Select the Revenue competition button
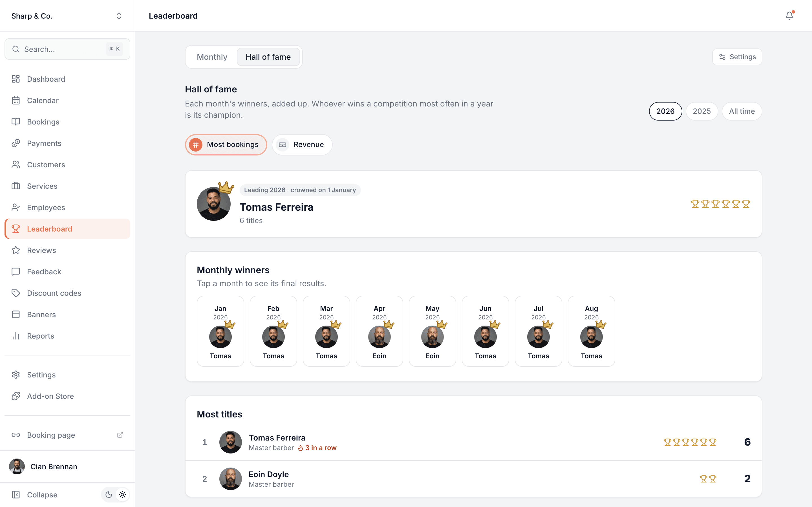812x507 pixels. [x=302, y=144]
